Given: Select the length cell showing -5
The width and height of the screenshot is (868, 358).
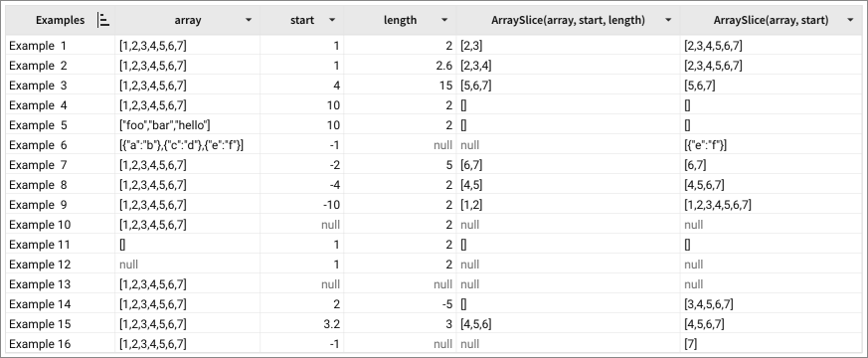Looking at the screenshot, I should (x=400, y=304).
